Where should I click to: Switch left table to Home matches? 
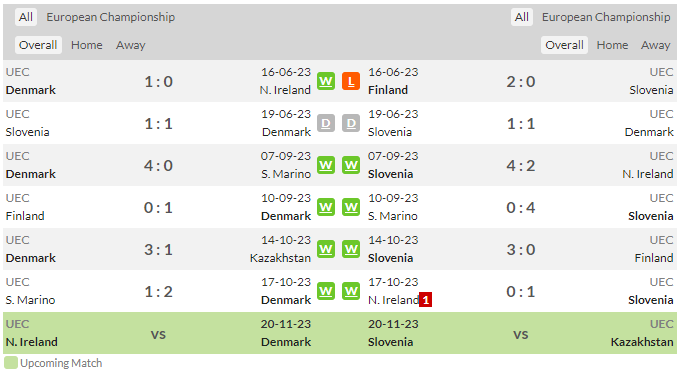coord(87,45)
